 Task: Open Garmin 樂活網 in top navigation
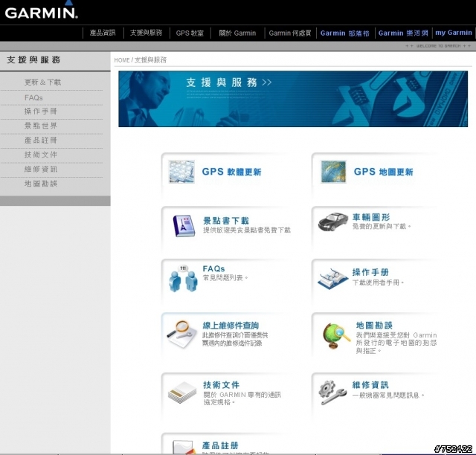403,33
